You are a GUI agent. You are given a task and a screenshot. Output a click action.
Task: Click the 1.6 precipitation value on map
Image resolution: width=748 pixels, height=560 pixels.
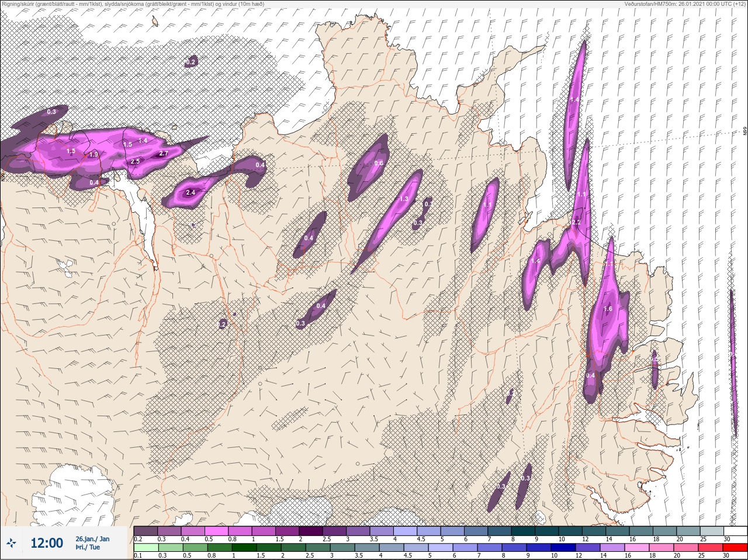pyautogui.click(x=608, y=309)
